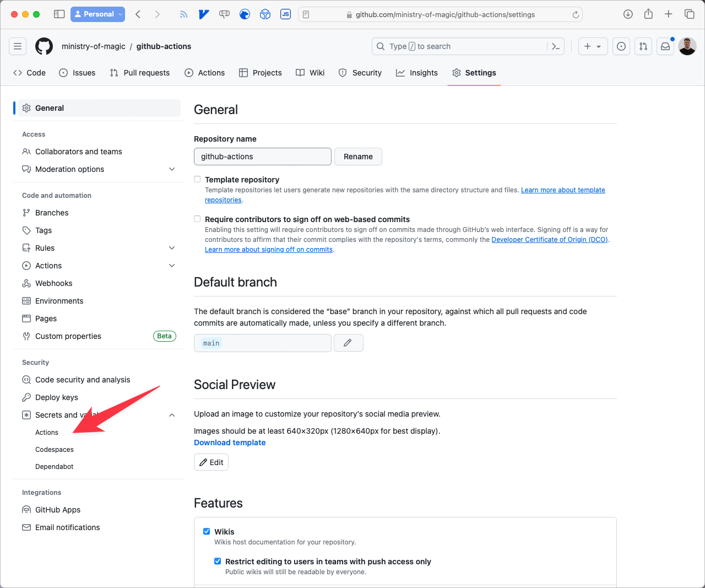
Task: Open GitHub hamburger navigation menu
Action: (x=18, y=46)
